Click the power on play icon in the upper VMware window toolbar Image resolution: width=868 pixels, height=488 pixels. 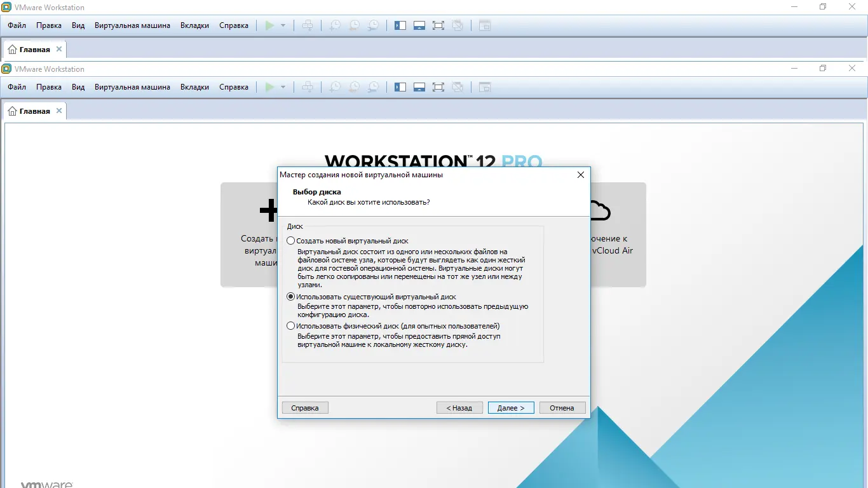pos(270,25)
